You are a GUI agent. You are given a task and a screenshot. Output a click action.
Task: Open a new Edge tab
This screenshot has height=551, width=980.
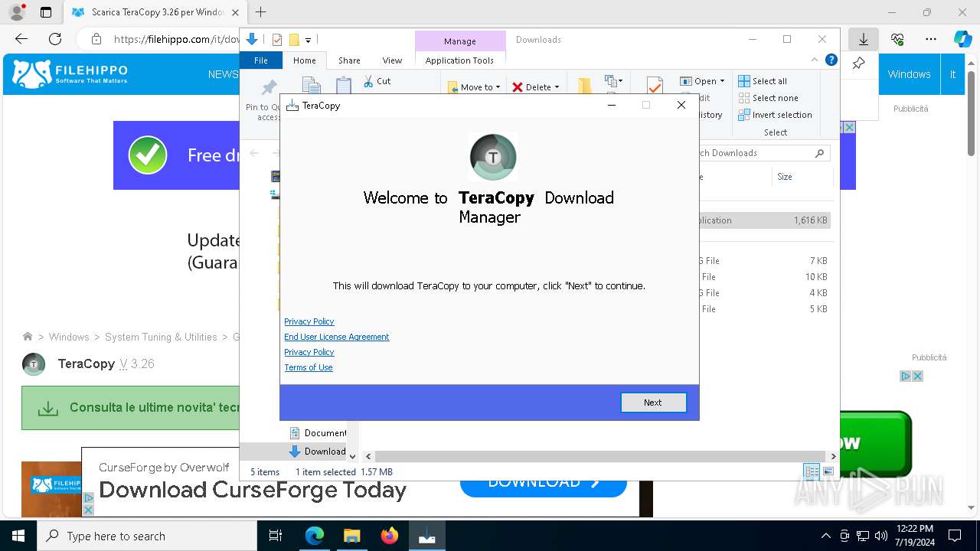tap(261, 12)
